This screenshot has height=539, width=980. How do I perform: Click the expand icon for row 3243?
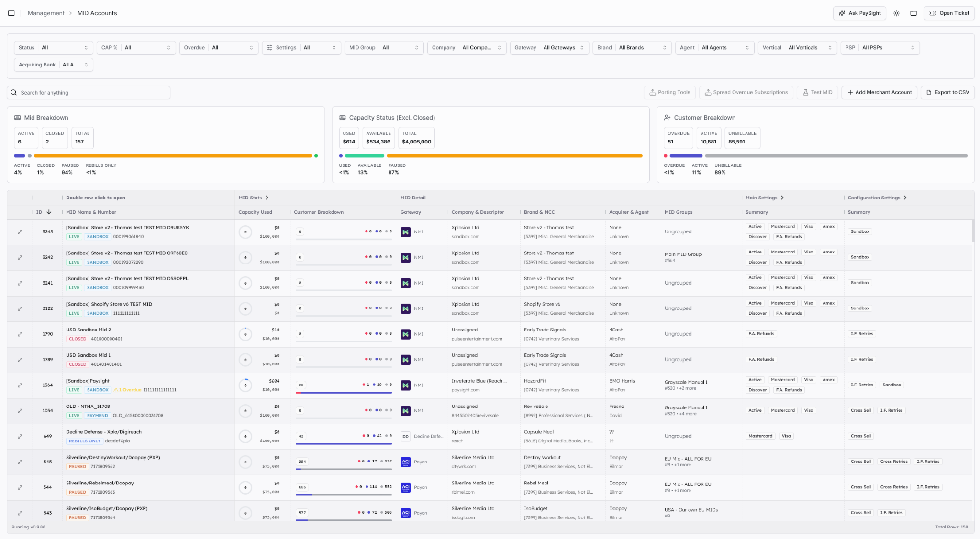point(20,232)
